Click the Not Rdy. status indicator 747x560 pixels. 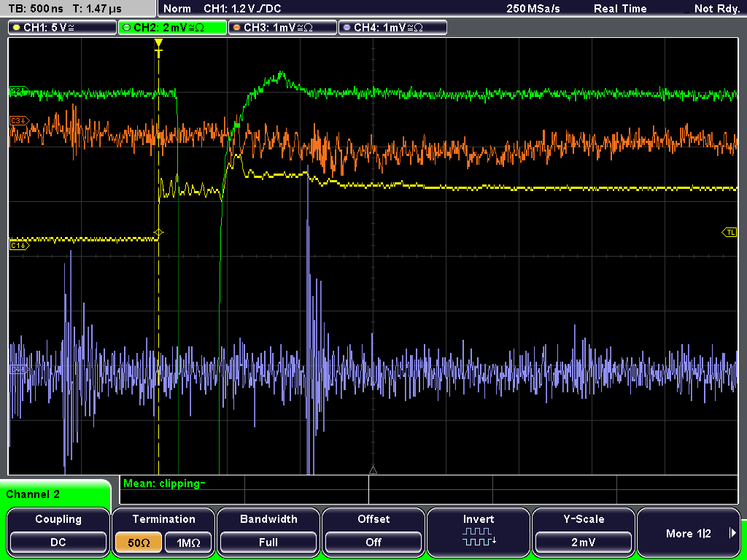[x=716, y=9]
